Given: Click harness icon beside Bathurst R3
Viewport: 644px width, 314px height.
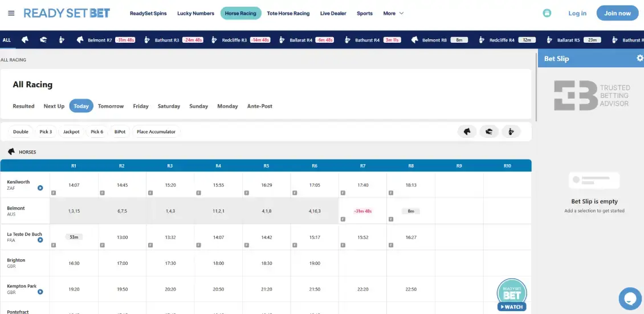Looking at the screenshot, I should click(x=146, y=40).
